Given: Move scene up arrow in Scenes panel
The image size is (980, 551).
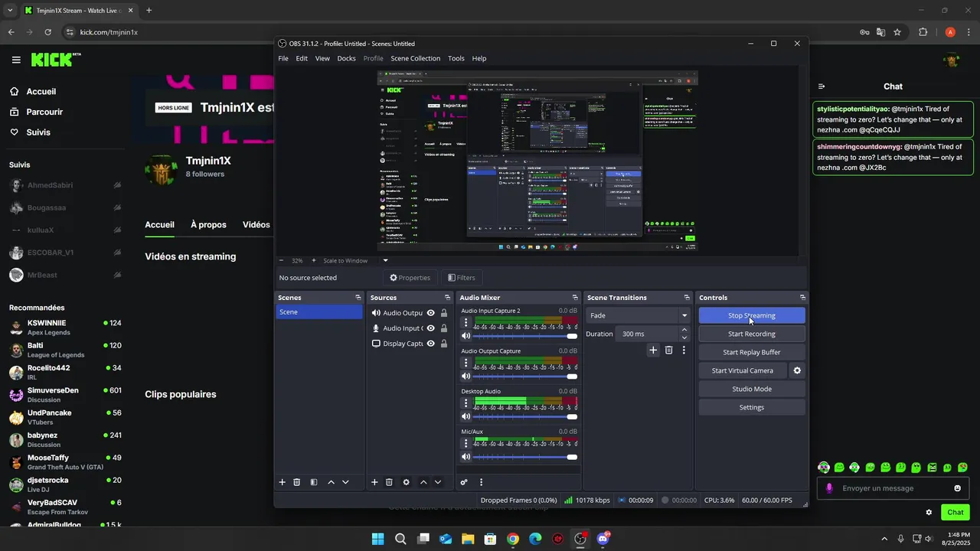Looking at the screenshot, I should pos(331,482).
